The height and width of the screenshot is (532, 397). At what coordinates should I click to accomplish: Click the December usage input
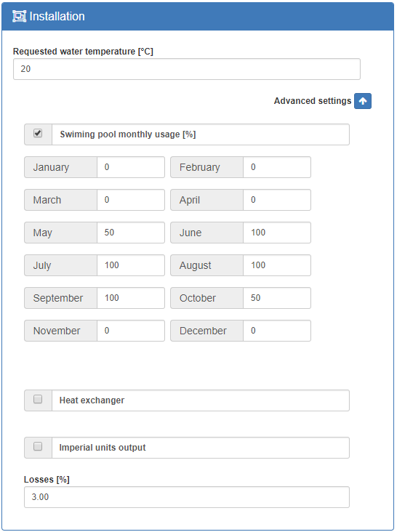pos(277,331)
